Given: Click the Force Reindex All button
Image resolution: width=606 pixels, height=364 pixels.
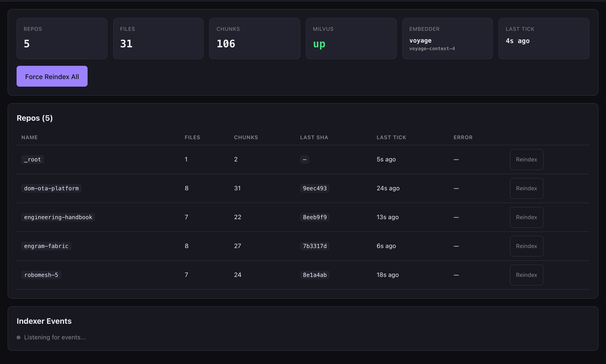Looking at the screenshot, I should coord(52,76).
